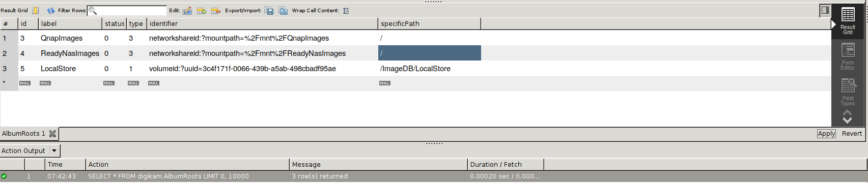Click the edit current row icon

pos(187,10)
